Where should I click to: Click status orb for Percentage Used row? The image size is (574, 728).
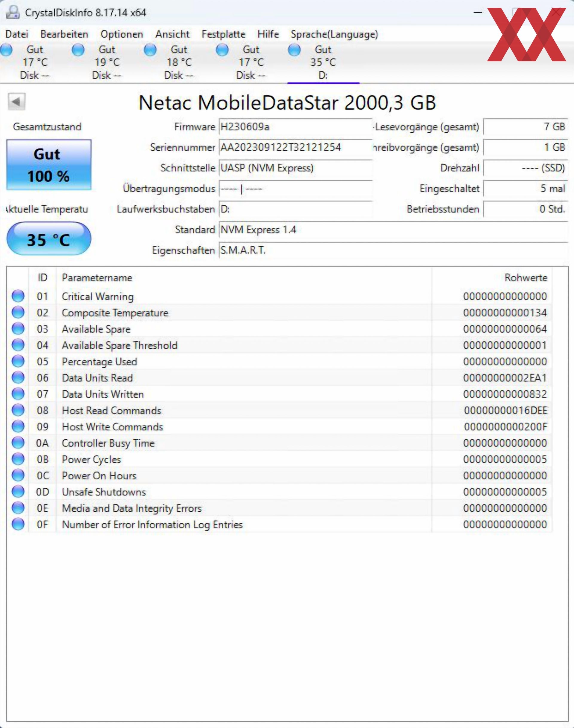coord(18,362)
